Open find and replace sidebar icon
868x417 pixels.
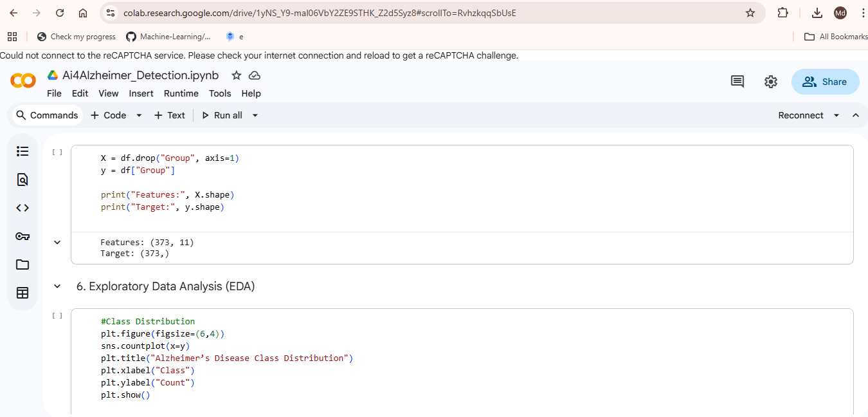click(23, 180)
